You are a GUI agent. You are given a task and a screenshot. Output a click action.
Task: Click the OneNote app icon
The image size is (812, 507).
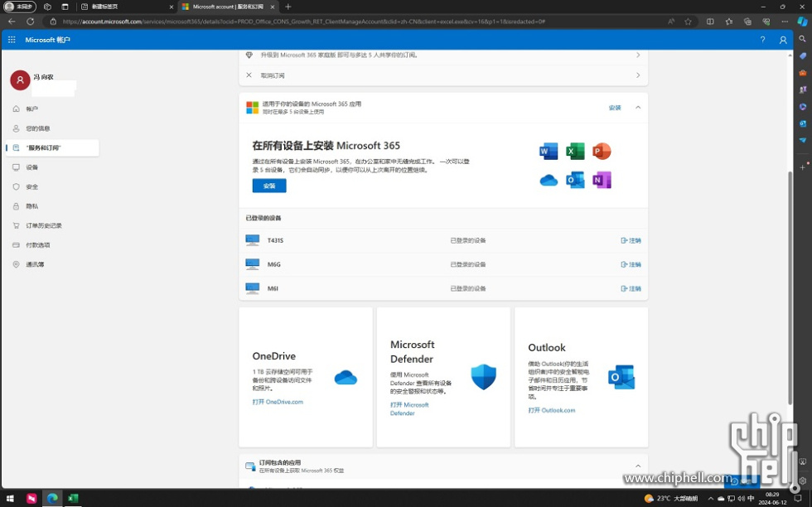coord(602,181)
